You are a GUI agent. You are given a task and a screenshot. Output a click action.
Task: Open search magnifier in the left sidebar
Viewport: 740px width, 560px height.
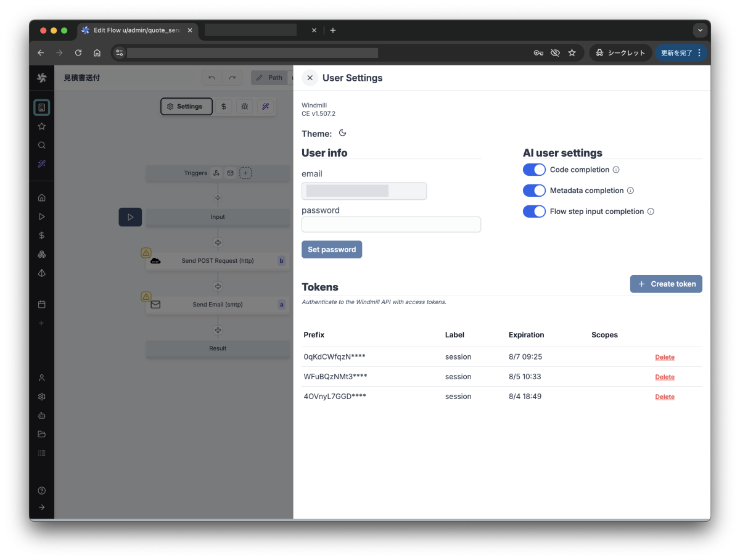point(42,146)
